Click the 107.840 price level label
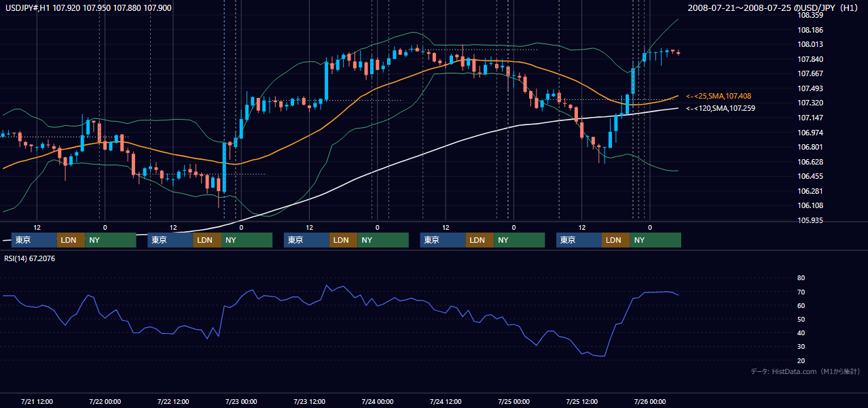This screenshot has height=408, width=868. tap(810, 59)
